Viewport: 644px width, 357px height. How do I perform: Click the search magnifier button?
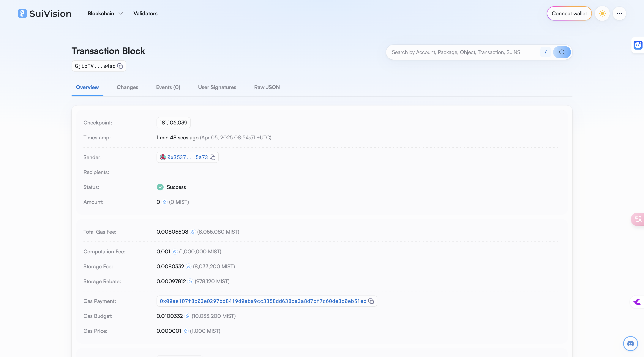click(x=562, y=52)
